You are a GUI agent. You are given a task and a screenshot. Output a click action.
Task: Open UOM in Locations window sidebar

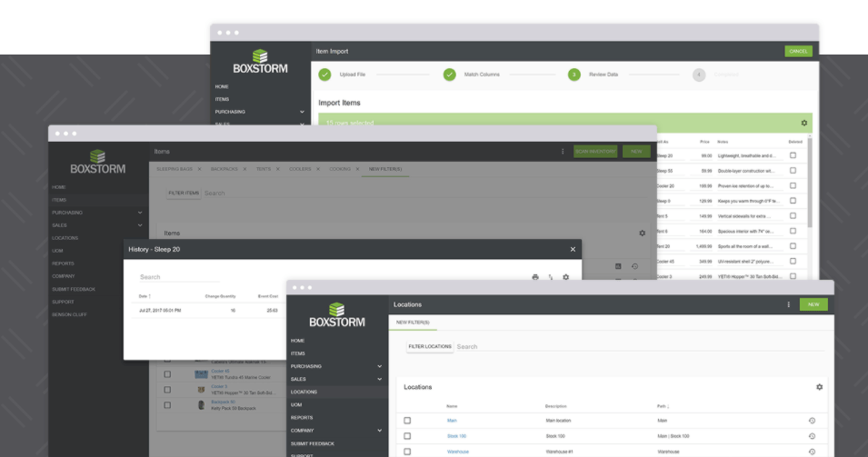click(x=296, y=405)
